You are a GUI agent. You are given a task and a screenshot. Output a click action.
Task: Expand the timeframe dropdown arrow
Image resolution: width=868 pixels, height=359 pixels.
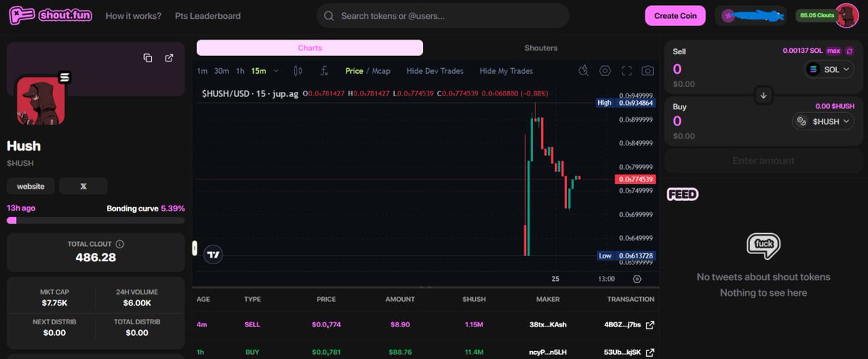pos(275,71)
